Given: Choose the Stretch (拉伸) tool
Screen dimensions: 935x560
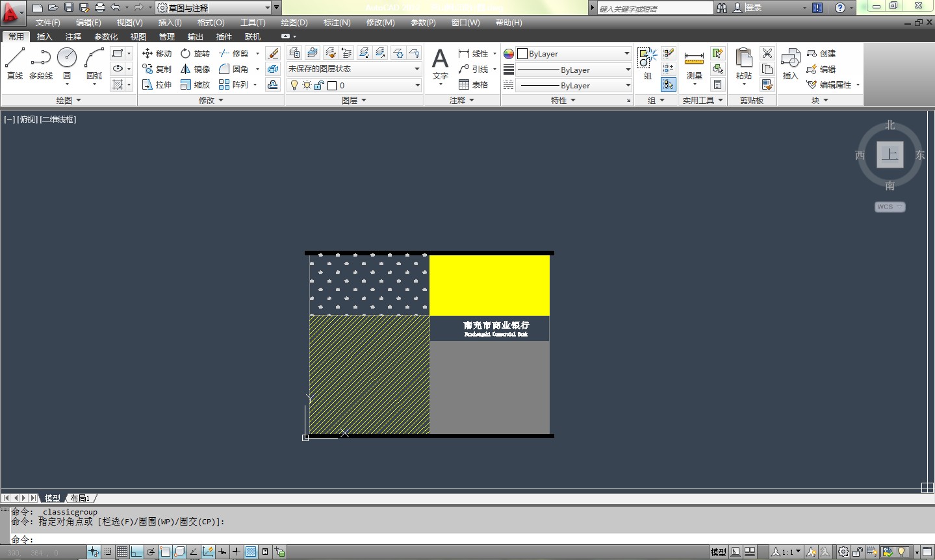Looking at the screenshot, I should point(157,84).
